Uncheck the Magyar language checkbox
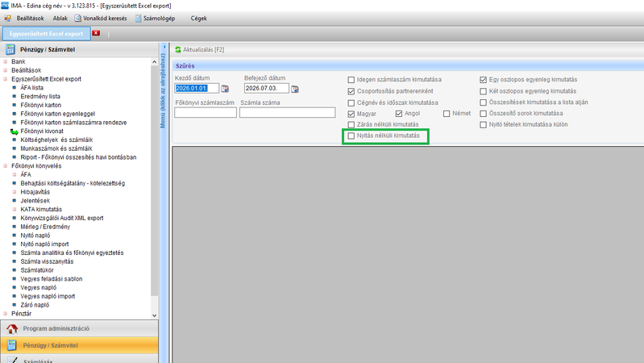 [x=351, y=114]
